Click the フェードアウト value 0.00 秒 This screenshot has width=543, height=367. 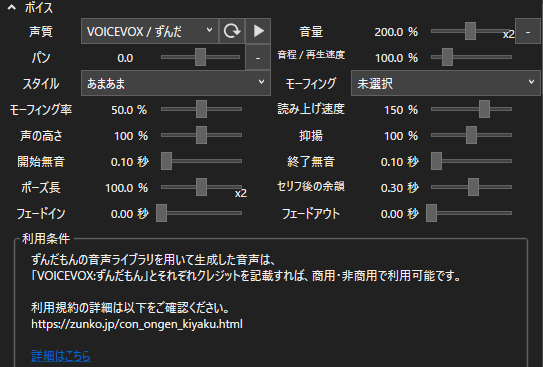[x=400, y=214]
